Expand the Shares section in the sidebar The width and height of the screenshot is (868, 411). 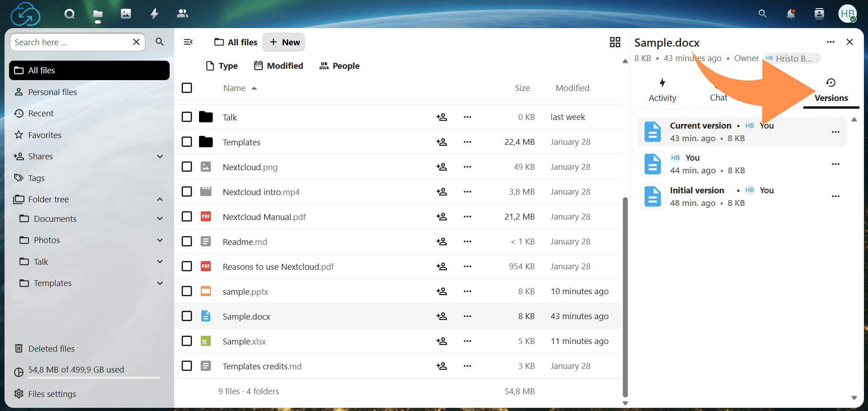160,156
